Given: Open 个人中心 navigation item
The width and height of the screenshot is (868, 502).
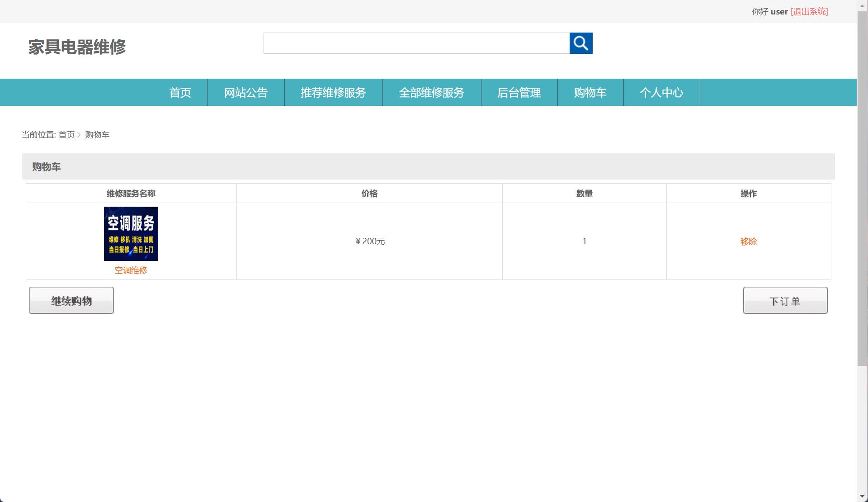Looking at the screenshot, I should click(662, 92).
